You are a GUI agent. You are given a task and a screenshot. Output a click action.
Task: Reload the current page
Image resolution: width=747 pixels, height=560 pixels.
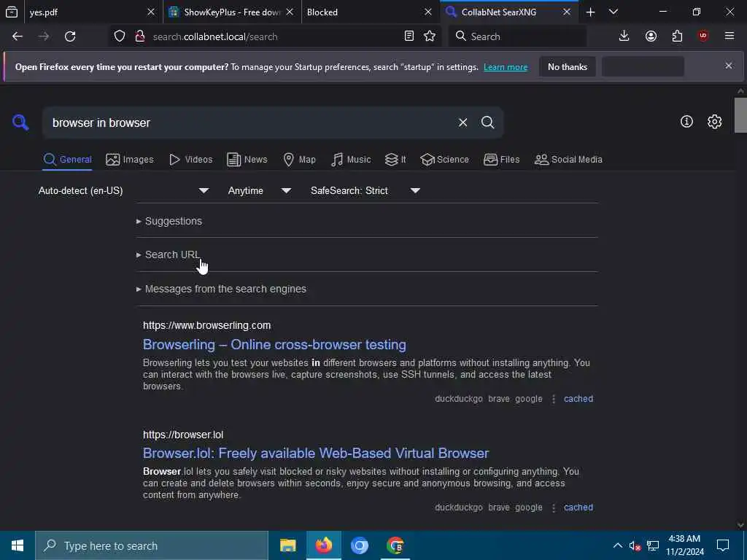coord(70,36)
